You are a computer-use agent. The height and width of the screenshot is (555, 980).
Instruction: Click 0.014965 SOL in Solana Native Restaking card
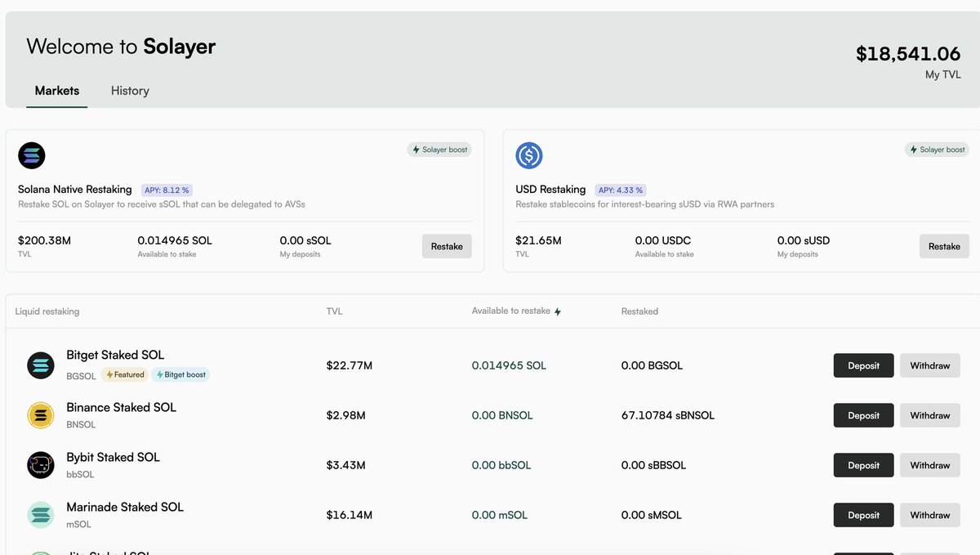click(x=175, y=240)
